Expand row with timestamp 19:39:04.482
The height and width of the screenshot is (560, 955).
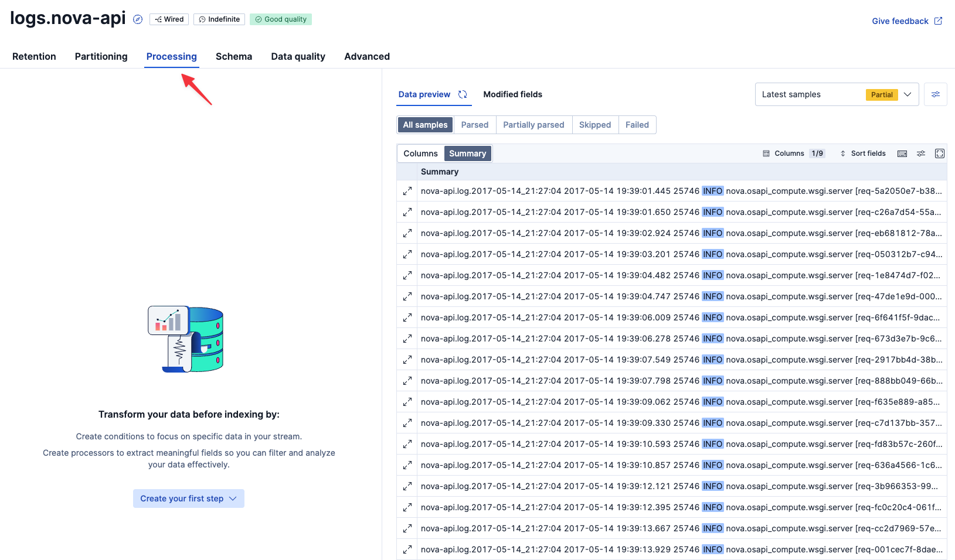pos(407,275)
